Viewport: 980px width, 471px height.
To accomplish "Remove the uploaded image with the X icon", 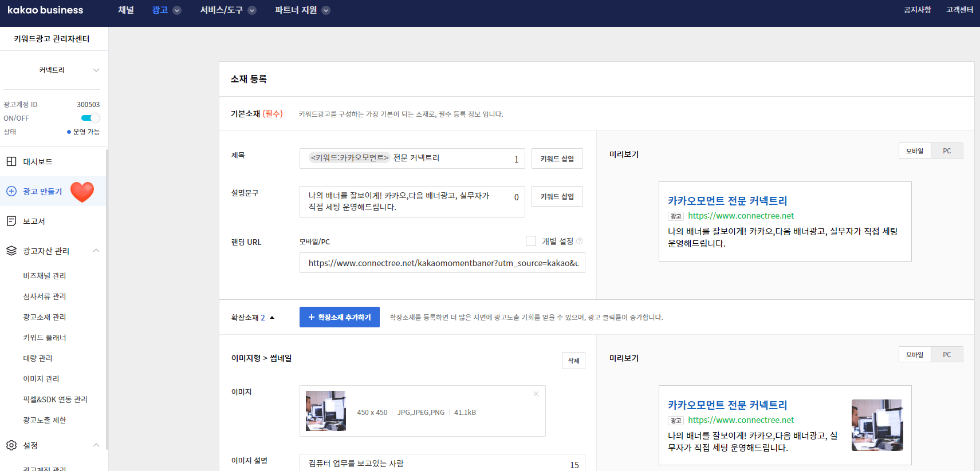I will (536, 394).
